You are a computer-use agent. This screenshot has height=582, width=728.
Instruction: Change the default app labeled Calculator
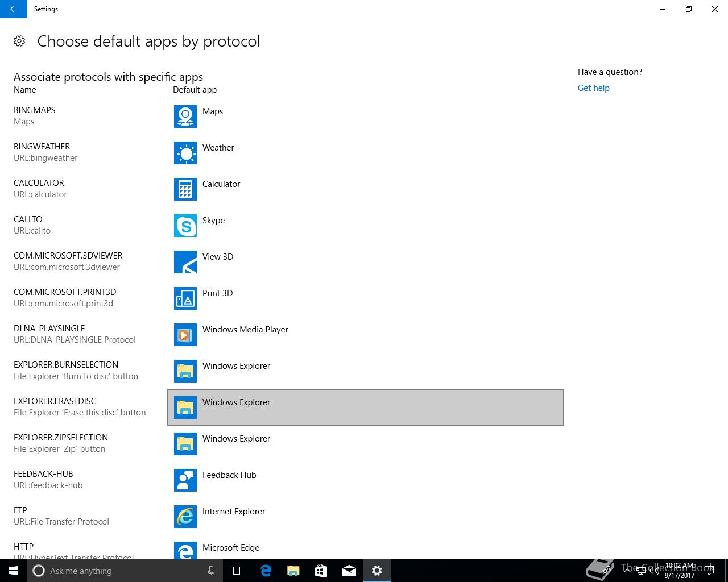(366, 189)
